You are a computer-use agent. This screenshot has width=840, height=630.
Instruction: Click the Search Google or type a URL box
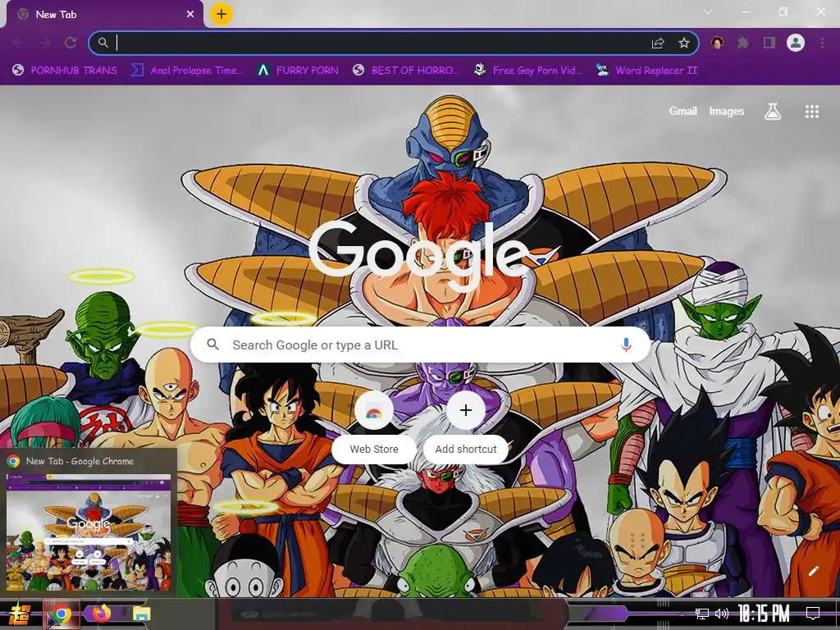(421, 345)
